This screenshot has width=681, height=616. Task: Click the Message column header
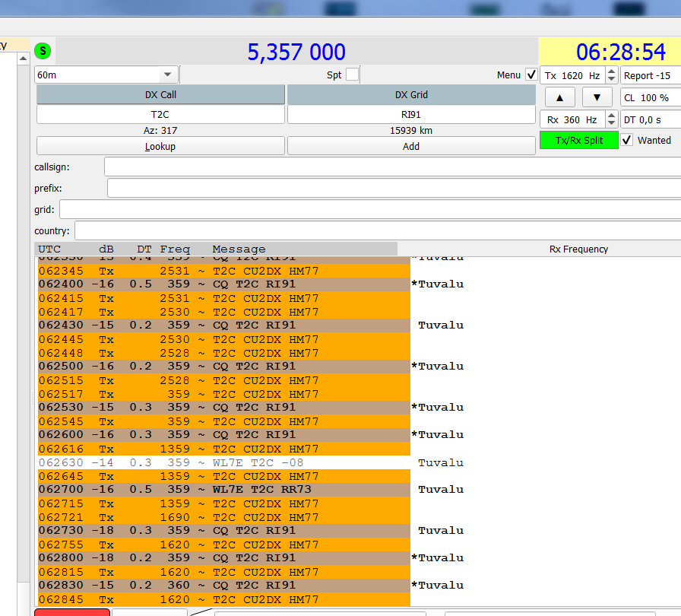pyautogui.click(x=239, y=249)
